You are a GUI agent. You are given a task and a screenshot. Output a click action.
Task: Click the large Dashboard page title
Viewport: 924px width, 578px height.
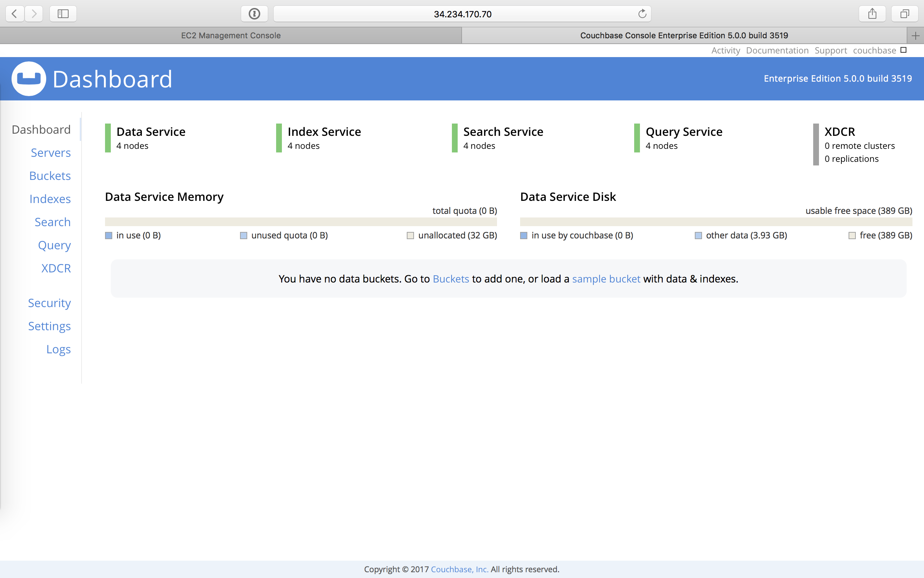click(x=112, y=79)
